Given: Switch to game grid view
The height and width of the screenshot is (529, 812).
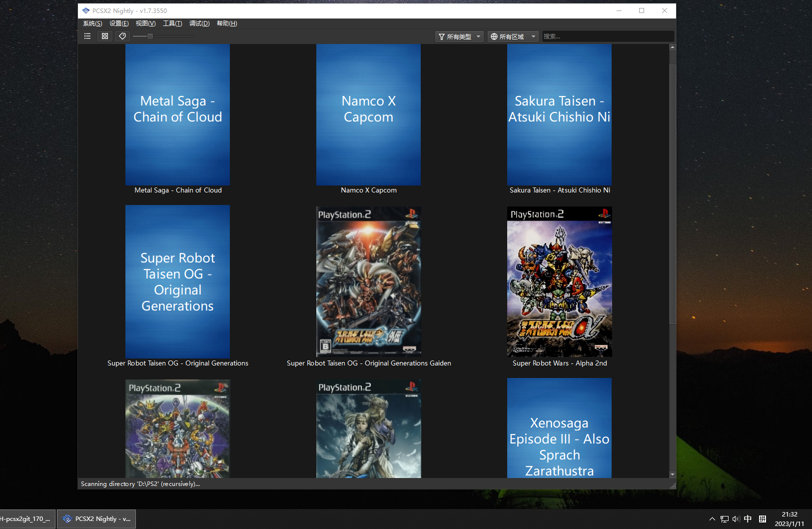Looking at the screenshot, I should coord(105,36).
